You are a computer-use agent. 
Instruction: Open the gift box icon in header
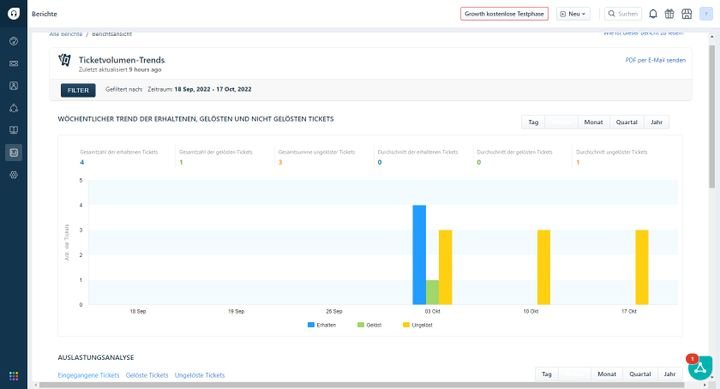pyautogui.click(x=669, y=14)
